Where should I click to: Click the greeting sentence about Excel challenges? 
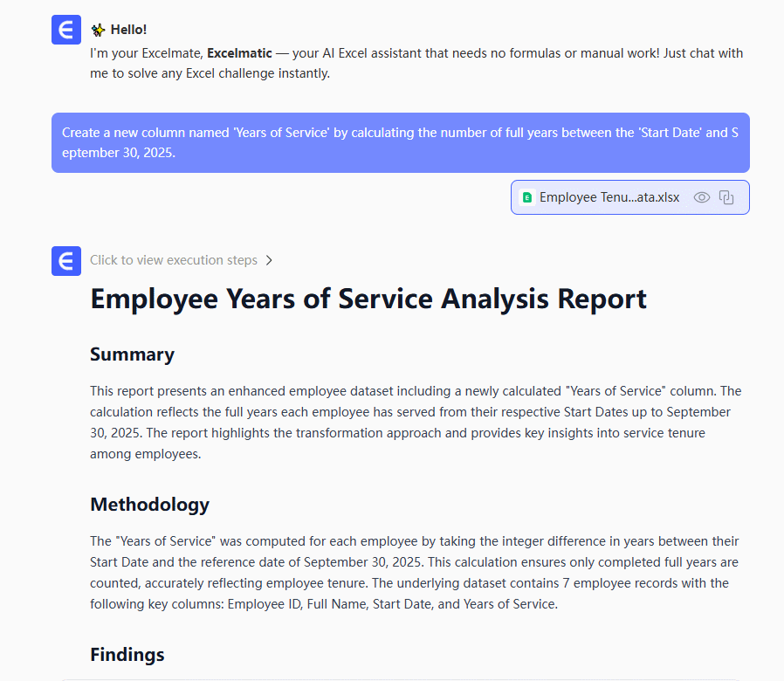(416, 64)
